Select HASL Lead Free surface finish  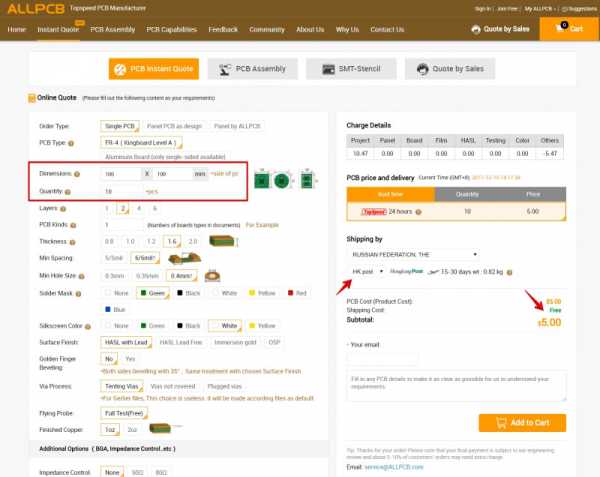181,342
